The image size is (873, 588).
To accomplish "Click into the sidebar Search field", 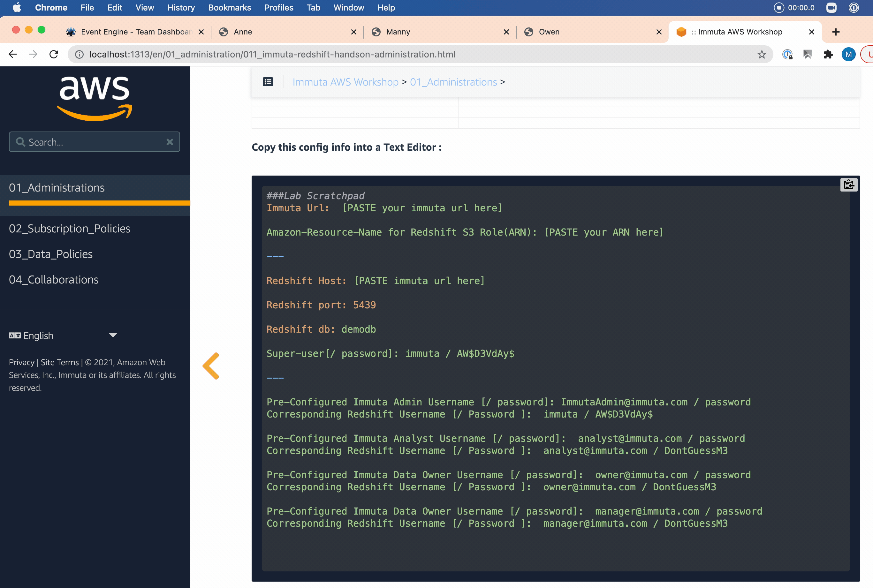I will [95, 142].
